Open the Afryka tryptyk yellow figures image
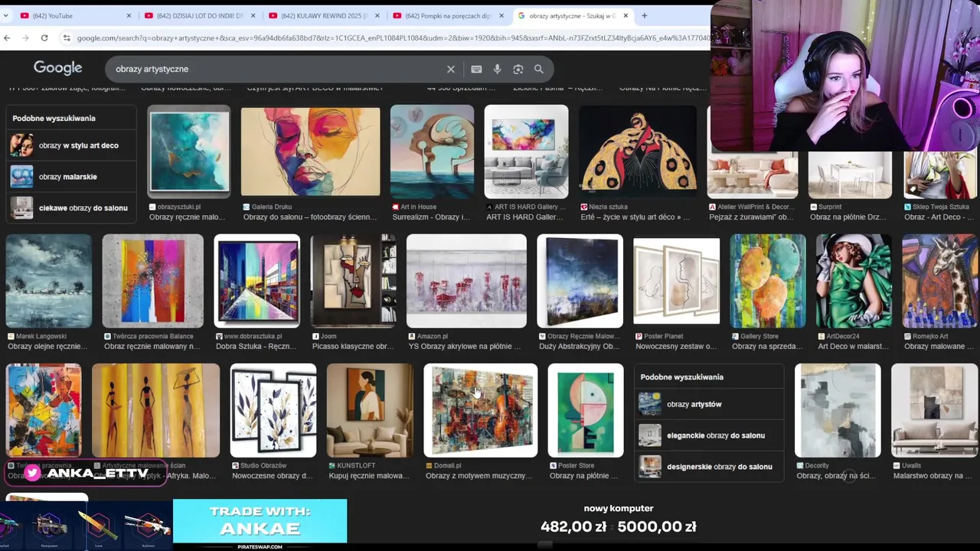Viewport: 980px width, 551px height. [x=155, y=410]
